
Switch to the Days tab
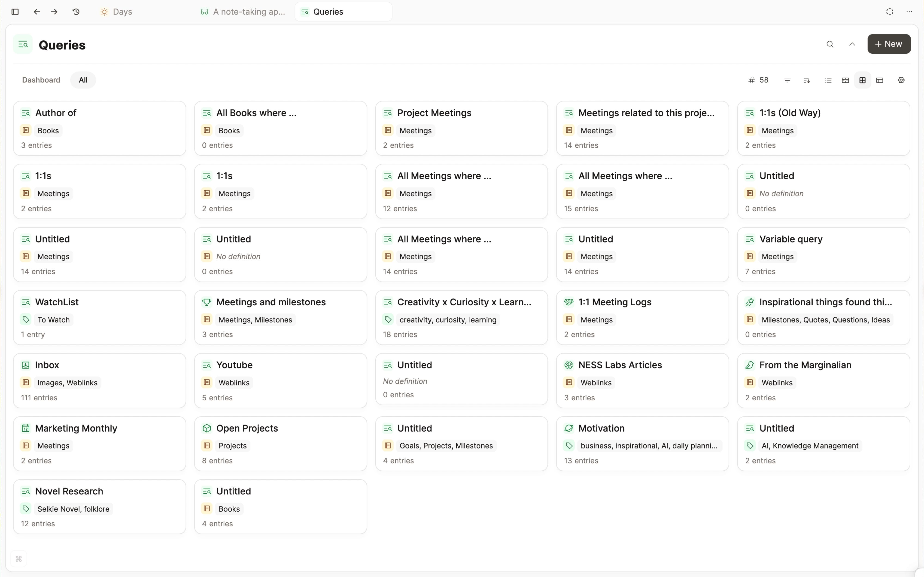coord(116,12)
